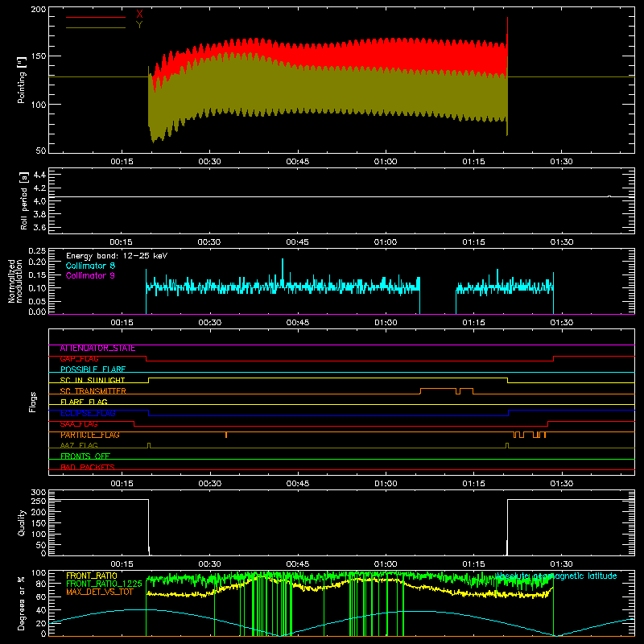The height and width of the screenshot is (644, 644).
Task: Click the Collimator 9 legend entry
Action: pos(90,275)
